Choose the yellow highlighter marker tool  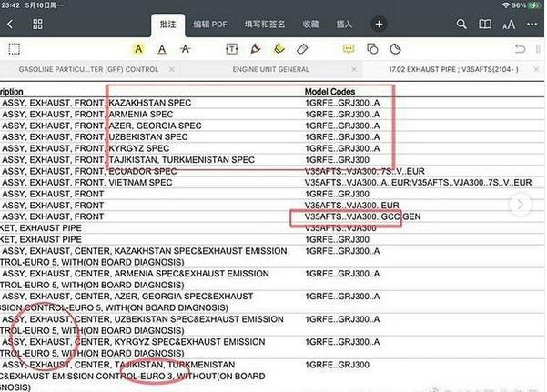279,48
